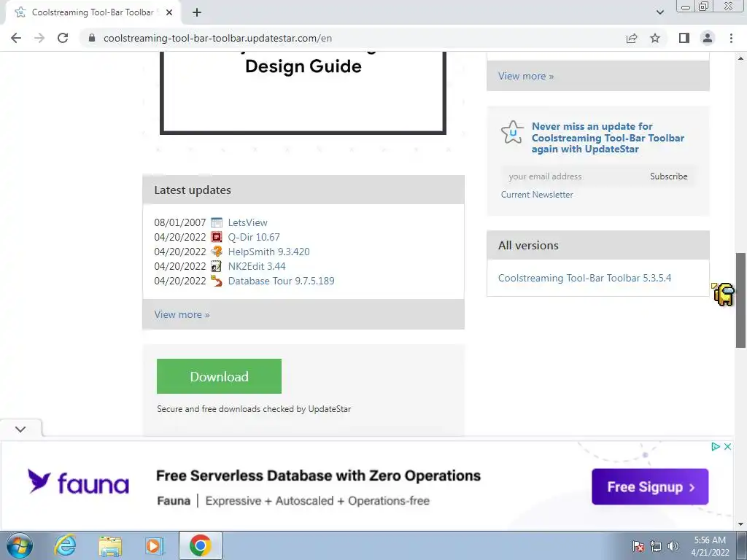This screenshot has height=560, width=747.
Task: Open the NK2Edit 3.44 link
Action: tap(257, 266)
